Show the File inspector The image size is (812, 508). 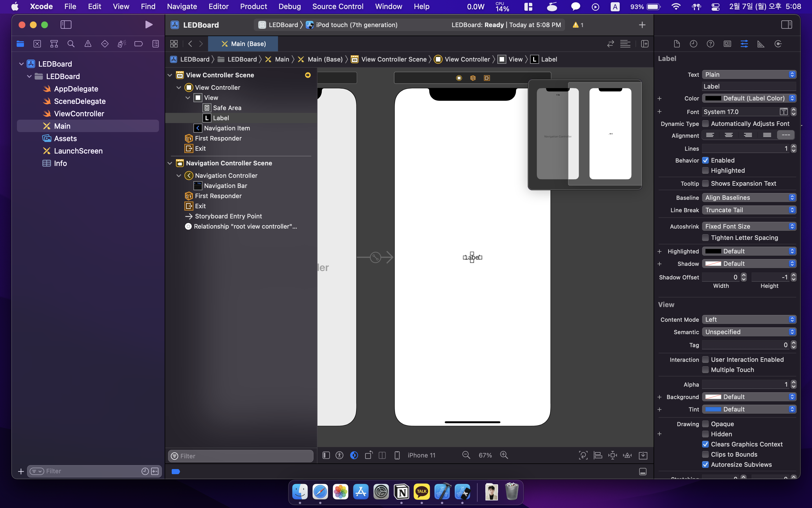point(676,44)
